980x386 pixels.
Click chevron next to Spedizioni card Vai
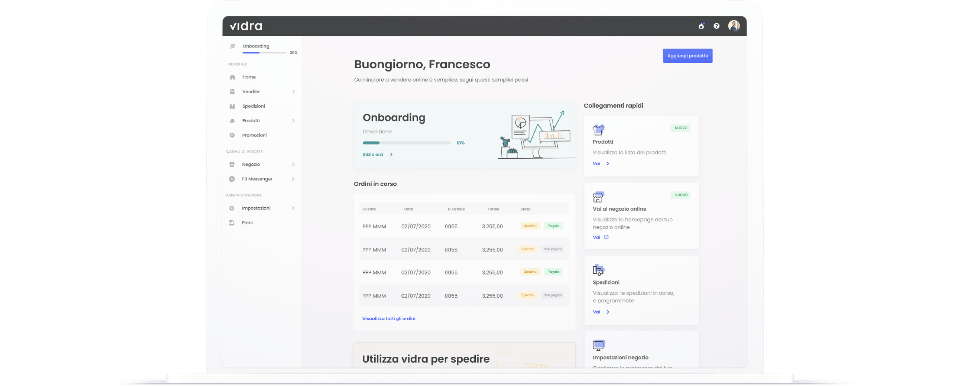608,312
